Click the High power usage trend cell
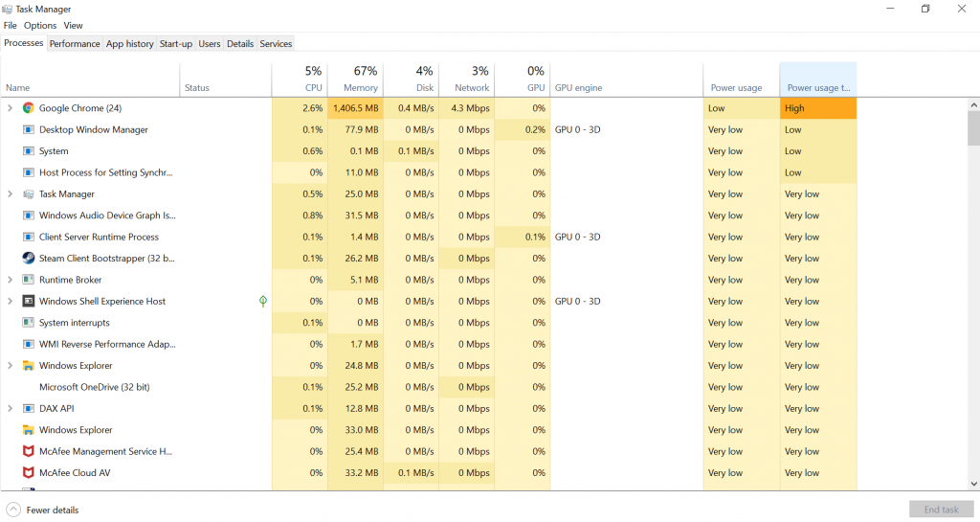This screenshot has width=980, height=522. click(818, 108)
